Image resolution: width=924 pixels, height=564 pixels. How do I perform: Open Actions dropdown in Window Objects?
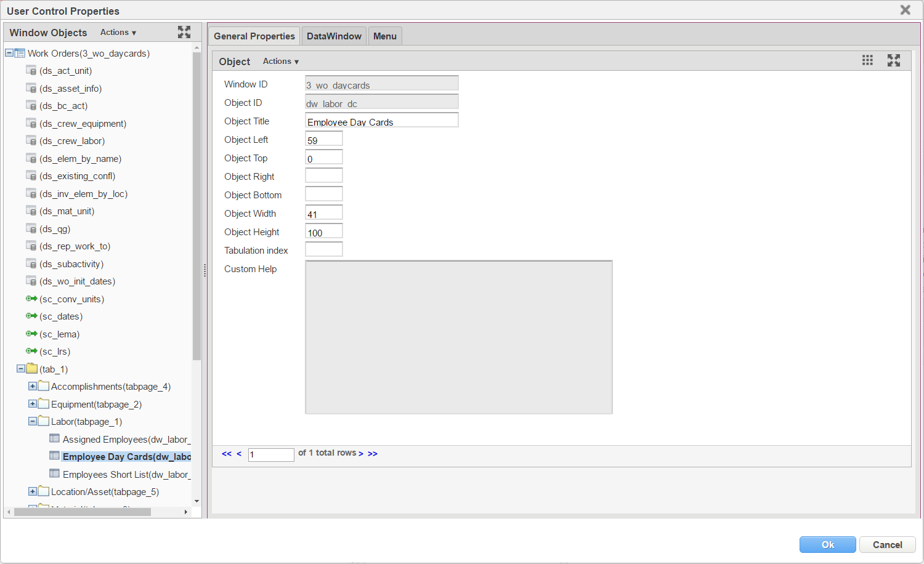118,33
